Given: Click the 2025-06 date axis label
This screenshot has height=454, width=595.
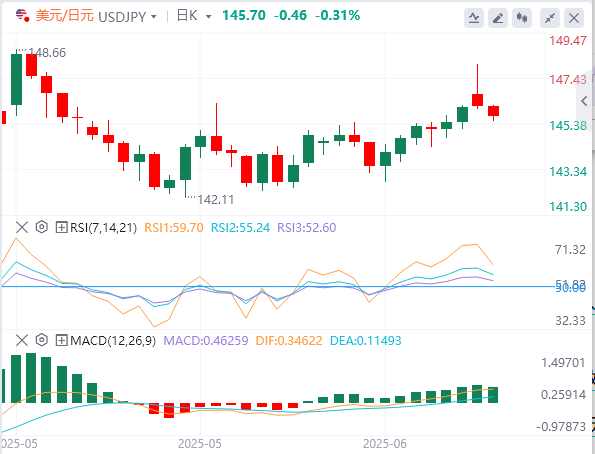Looking at the screenshot, I should (x=384, y=444).
